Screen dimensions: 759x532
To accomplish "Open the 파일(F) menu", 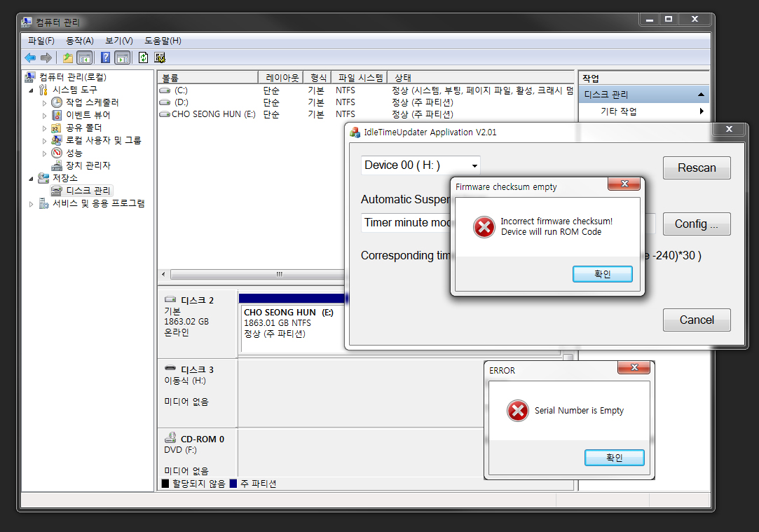I will (x=41, y=41).
